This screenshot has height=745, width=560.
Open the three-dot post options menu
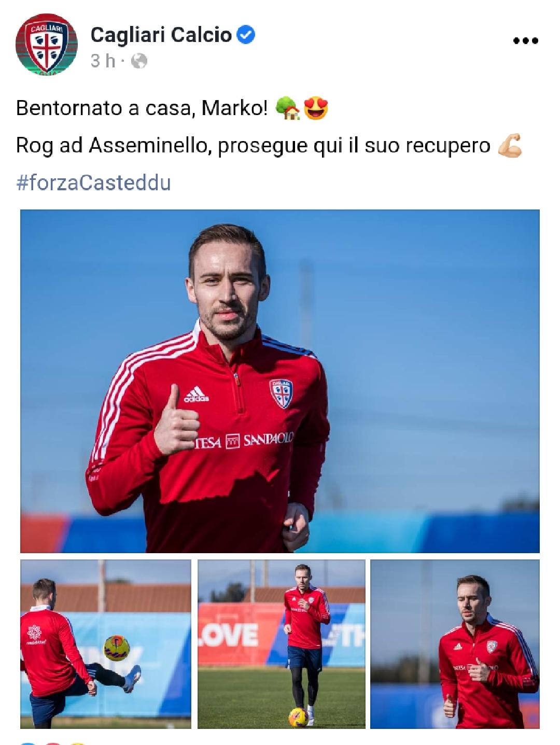coord(525,41)
